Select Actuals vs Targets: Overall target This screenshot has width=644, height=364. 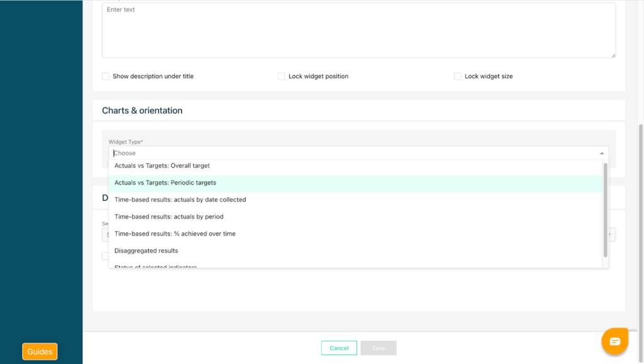pos(162,166)
